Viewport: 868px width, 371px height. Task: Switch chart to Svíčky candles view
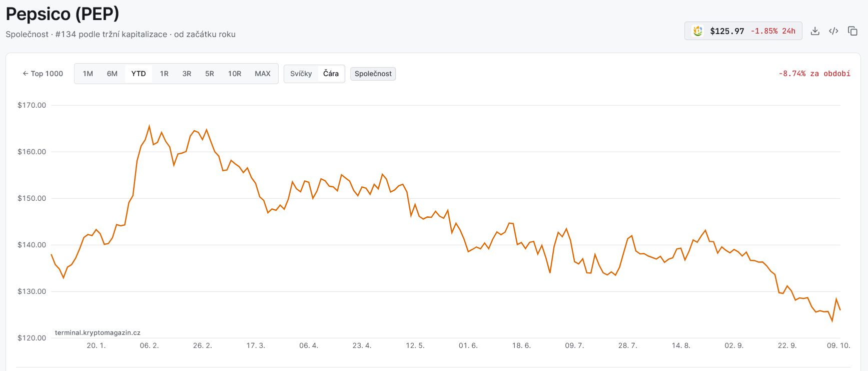pos(301,74)
